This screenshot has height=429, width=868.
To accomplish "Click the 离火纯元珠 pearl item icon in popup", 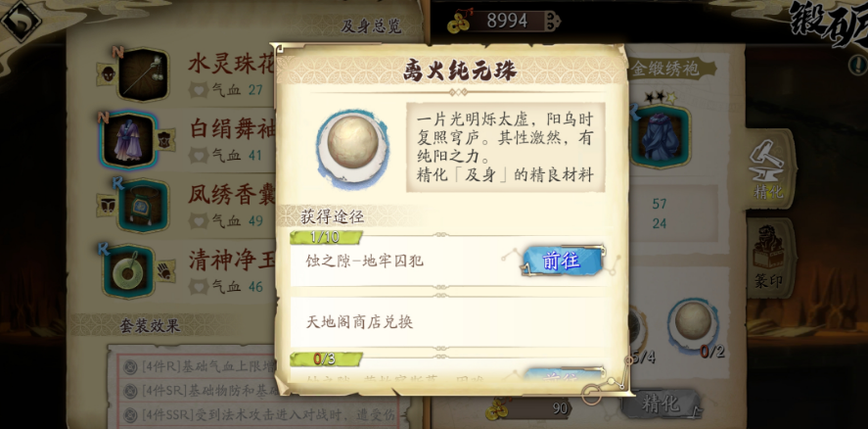I will click(x=352, y=149).
